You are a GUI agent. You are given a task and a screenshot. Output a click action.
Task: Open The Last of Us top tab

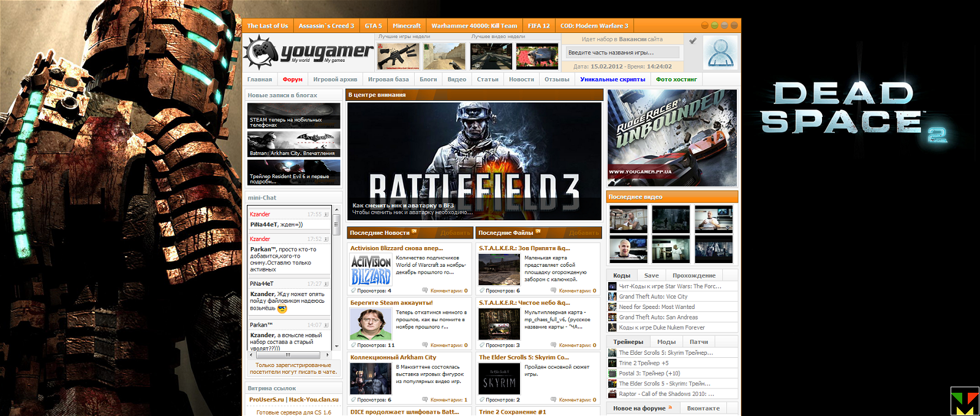tap(268, 26)
